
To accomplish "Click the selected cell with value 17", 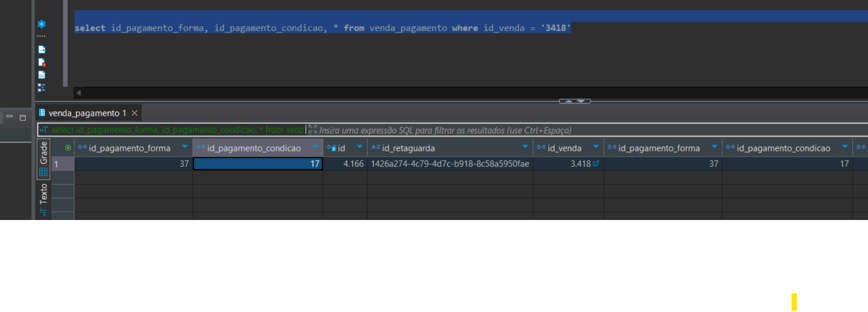I will [257, 164].
